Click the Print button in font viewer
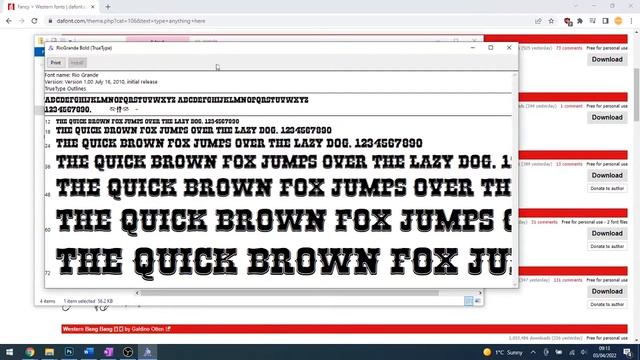 coord(56,62)
